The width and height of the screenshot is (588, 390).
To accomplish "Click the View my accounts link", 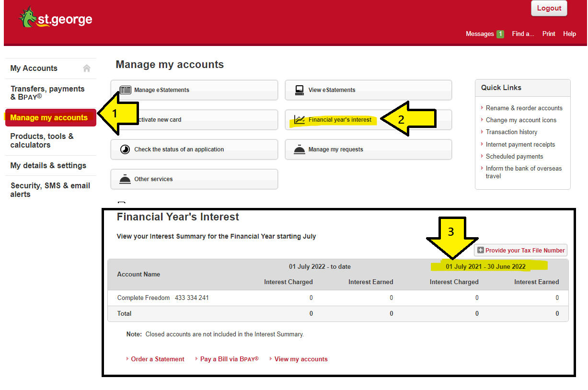I will point(301,359).
